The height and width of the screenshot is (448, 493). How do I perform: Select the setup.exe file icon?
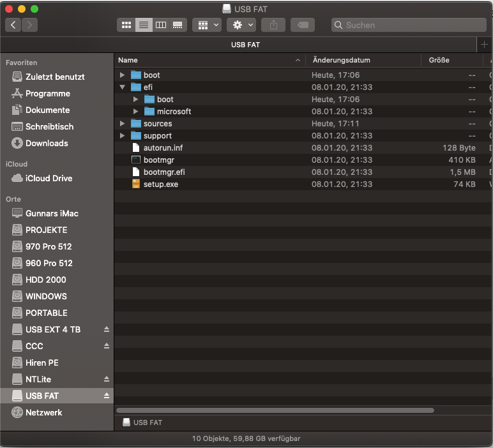pyautogui.click(x=136, y=184)
